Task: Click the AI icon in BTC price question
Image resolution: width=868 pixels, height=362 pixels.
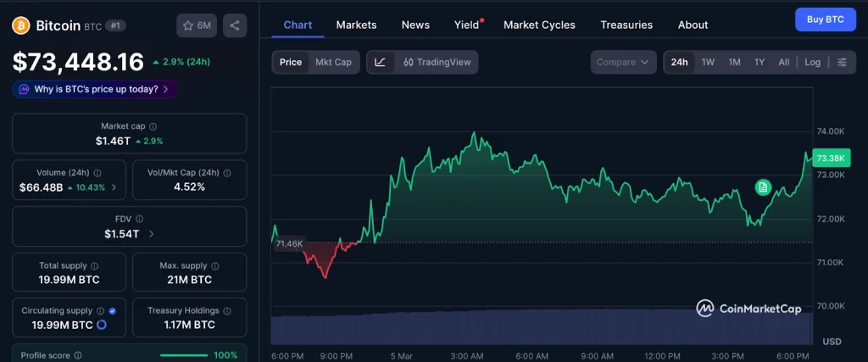Action: 25,89
